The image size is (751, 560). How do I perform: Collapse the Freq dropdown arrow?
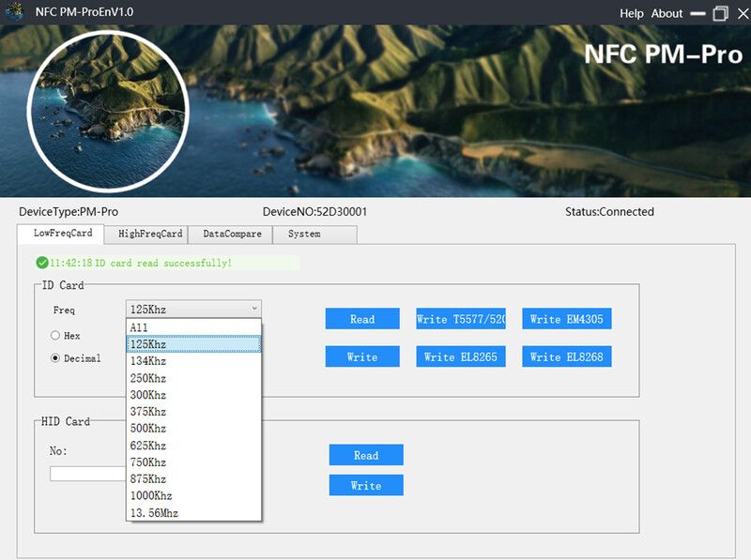253,309
